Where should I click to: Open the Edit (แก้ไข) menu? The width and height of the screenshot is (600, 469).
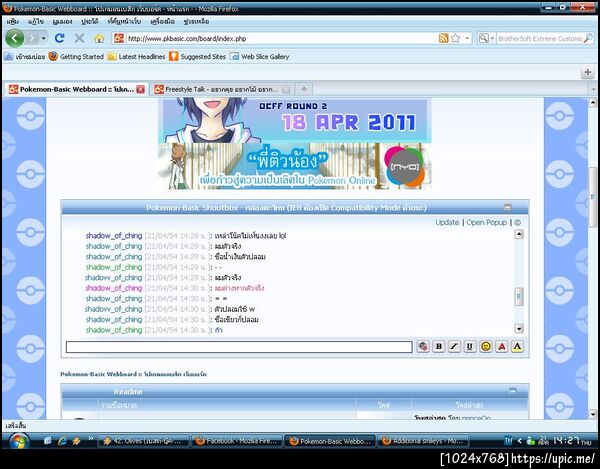coord(36,21)
